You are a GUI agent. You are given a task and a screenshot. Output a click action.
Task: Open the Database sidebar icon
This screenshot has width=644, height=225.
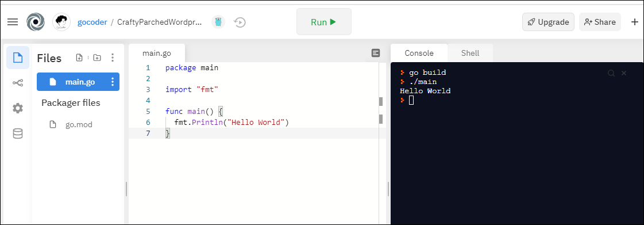click(18, 134)
